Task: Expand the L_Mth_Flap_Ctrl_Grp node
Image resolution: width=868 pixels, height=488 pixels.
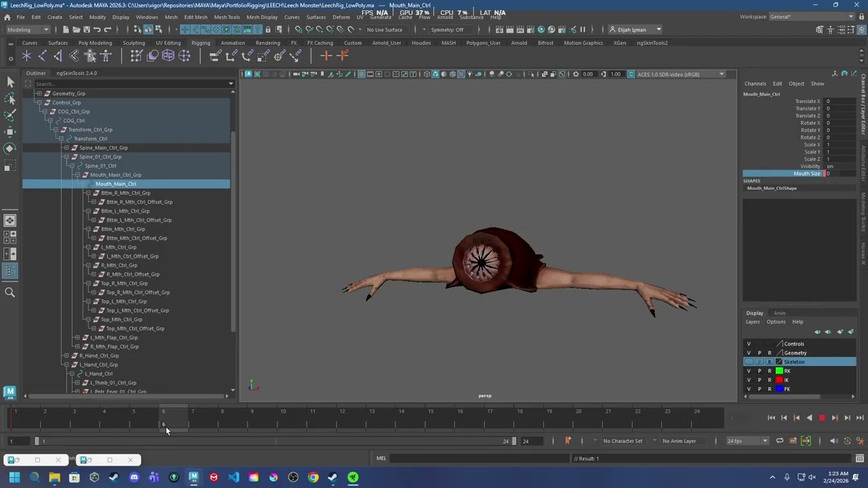Action: pos(77,338)
